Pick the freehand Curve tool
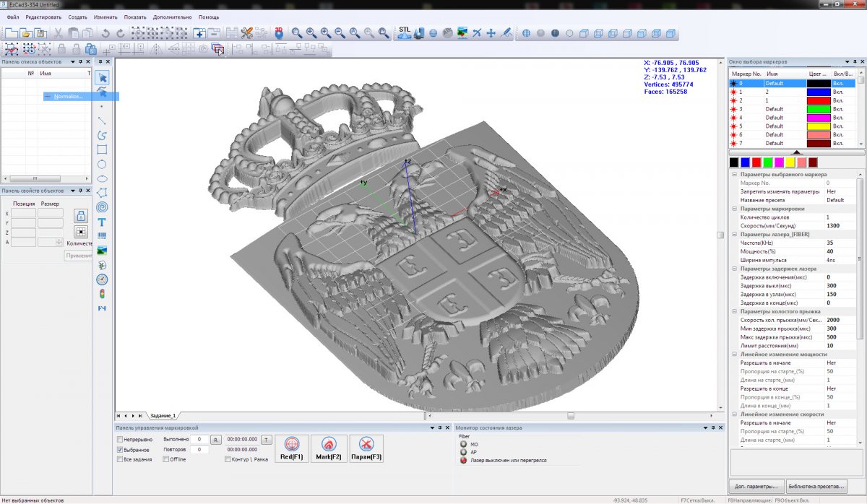 coord(103,135)
